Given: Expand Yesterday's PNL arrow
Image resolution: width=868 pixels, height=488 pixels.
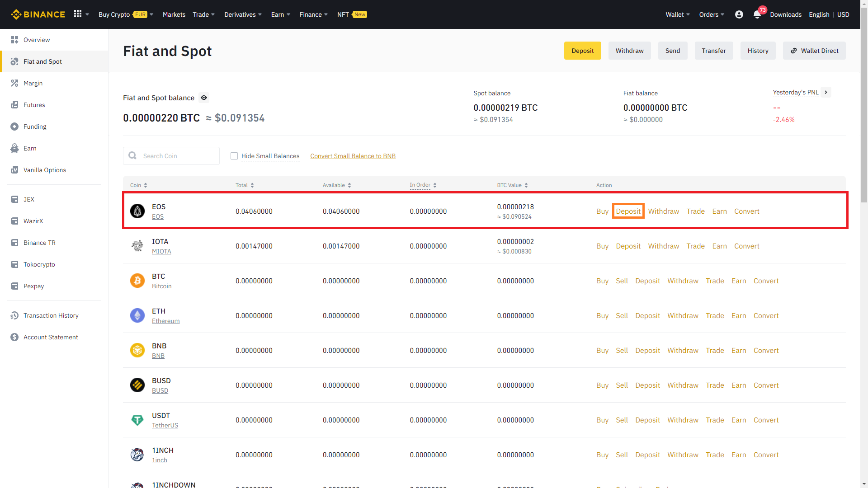Looking at the screenshot, I should (x=826, y=92).
